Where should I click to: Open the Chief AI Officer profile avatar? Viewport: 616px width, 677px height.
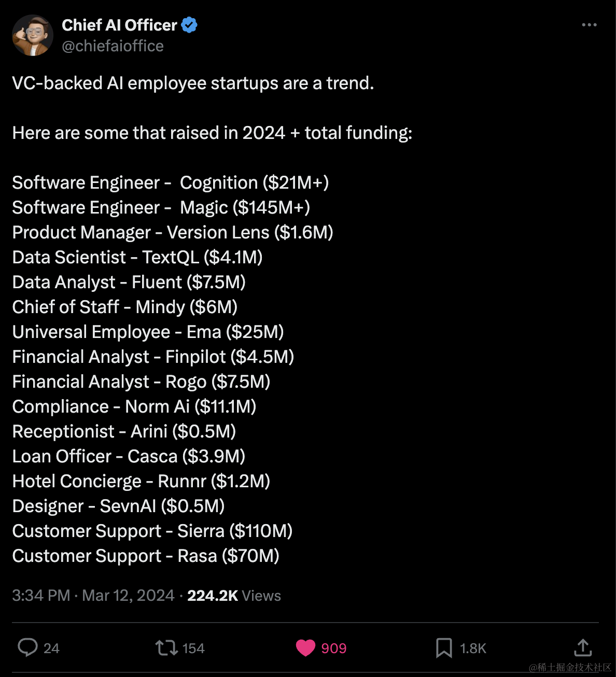(33, 35)
